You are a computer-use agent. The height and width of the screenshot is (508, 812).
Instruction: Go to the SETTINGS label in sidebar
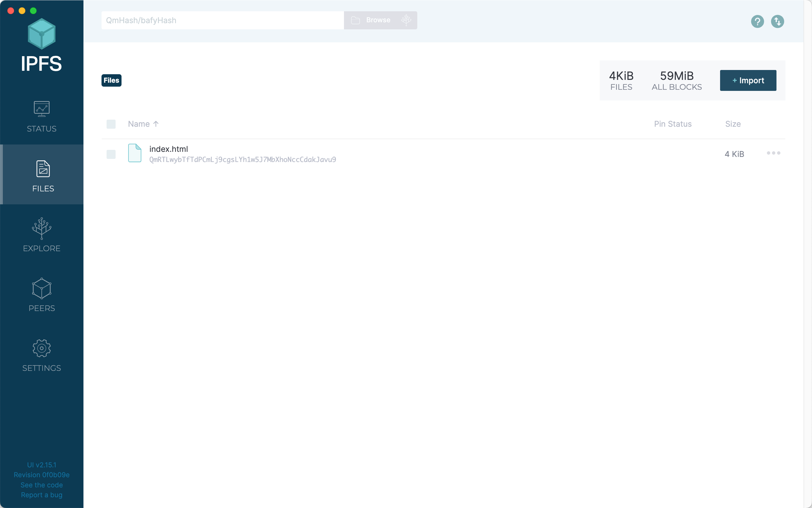[42, 368]
